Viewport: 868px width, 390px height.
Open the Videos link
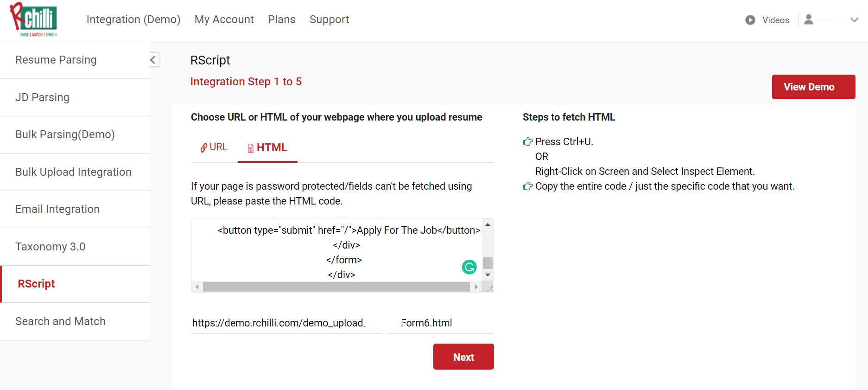(776, 20)
